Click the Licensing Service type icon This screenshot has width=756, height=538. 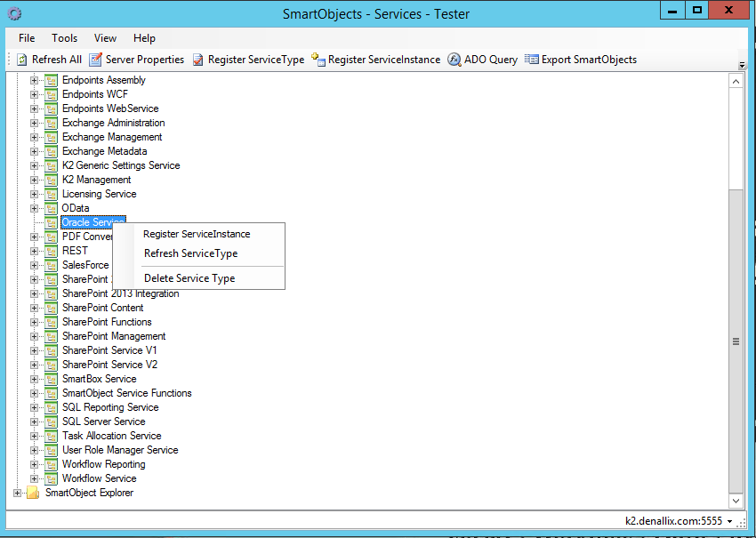[x=51, y=194]
